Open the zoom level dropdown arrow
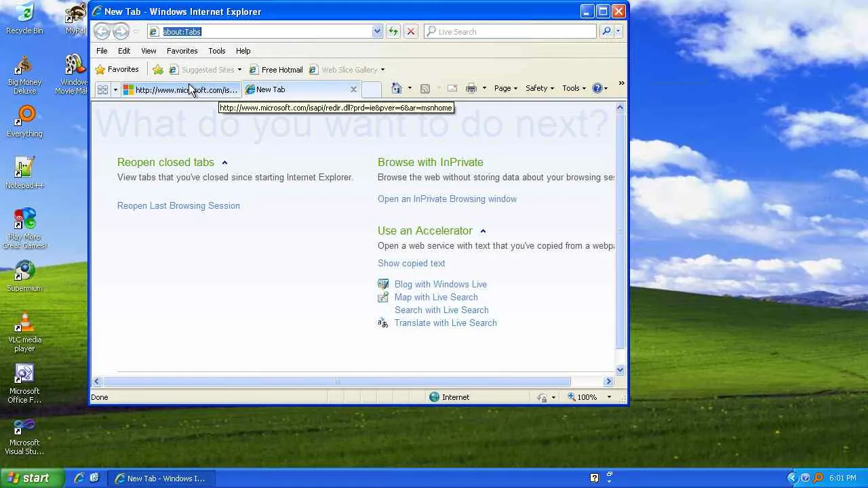Viewport: 868px width, 488px height. point(609,397)
